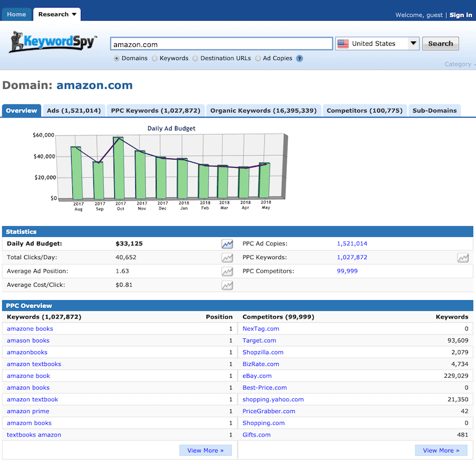This screenshot has width=476, height=465.
Task: Open keyword 'amazon prime'
Action: (x=28, y=411)
